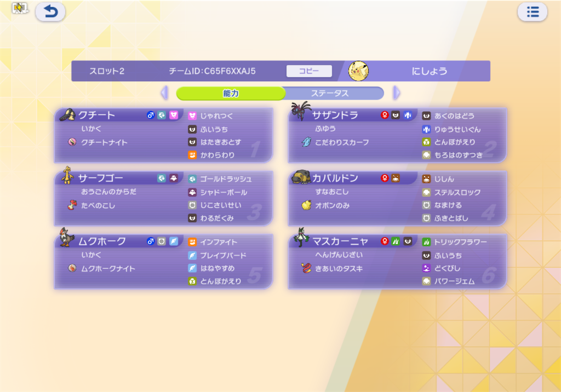
Task: Click the こだわりスカーフ item icon
Action: pos(306,142)
